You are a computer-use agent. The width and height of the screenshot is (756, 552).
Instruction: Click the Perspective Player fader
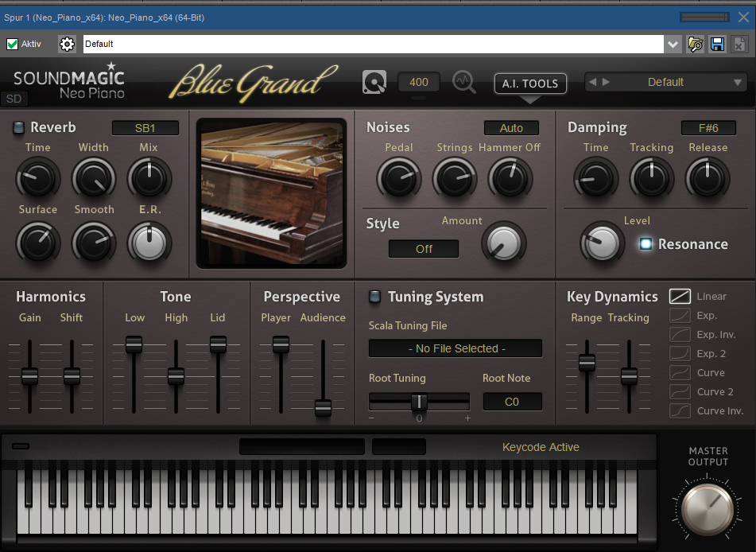281,344
